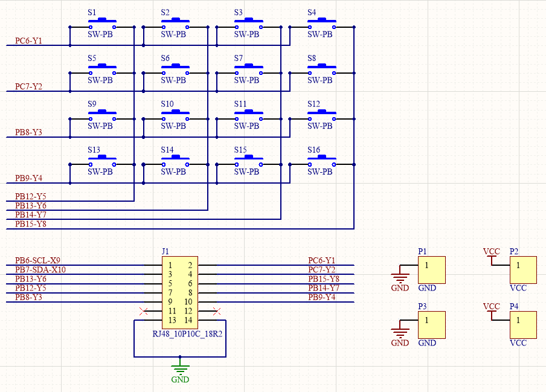Select the P1 connector box

[432, 270]
